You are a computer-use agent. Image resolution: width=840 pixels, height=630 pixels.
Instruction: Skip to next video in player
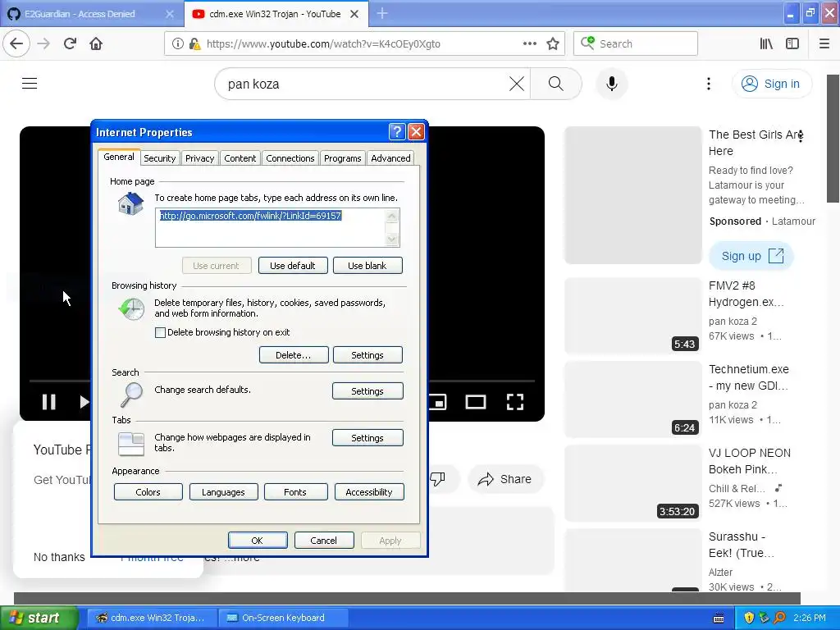[x=83, y=402]
